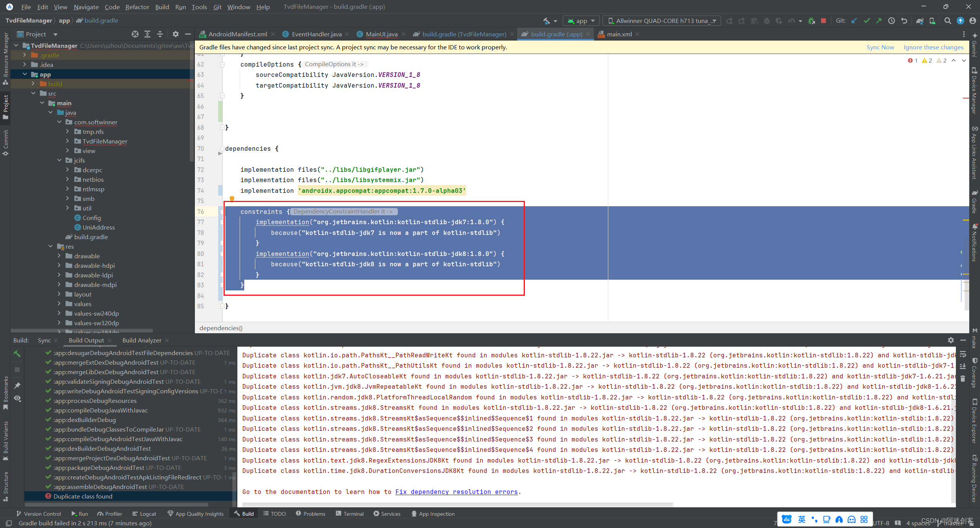Toggle view eye icon in Build panel
This screenshot has width=980, height=528.
coord(17,398)
